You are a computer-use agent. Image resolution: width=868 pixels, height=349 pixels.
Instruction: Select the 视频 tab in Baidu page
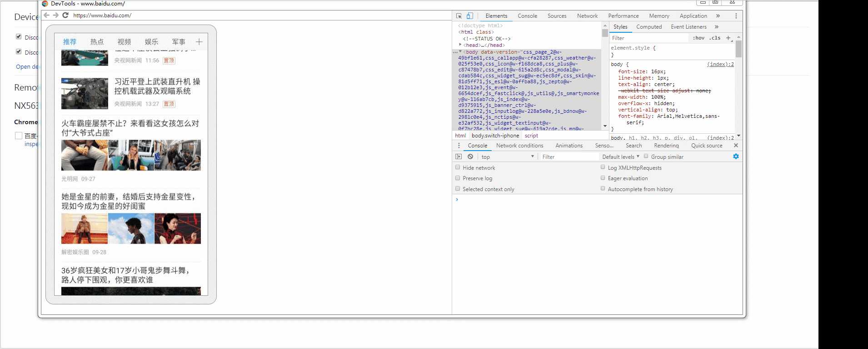(x=124, y=42)
